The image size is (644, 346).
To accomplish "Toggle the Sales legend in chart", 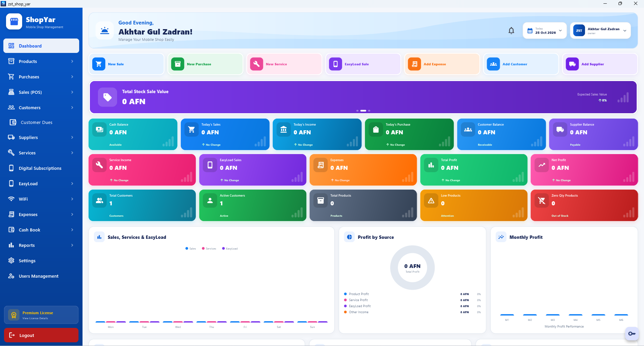I will click(191, 249).
